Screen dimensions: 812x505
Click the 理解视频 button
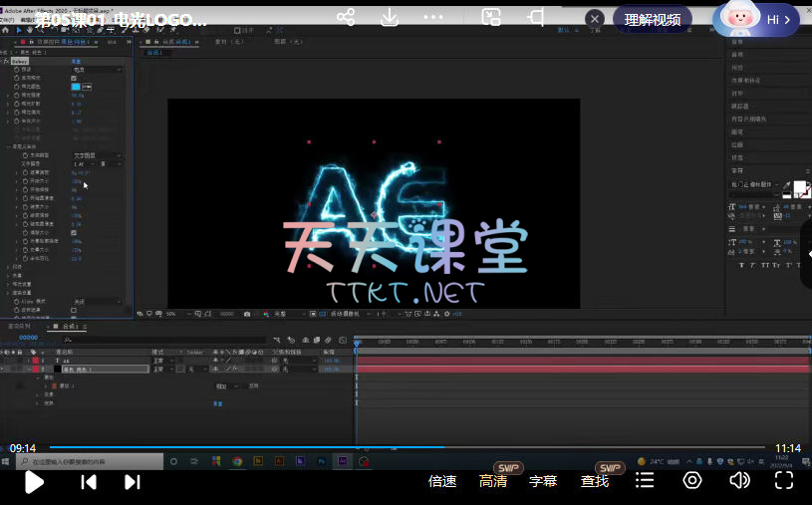pos(653,19)
